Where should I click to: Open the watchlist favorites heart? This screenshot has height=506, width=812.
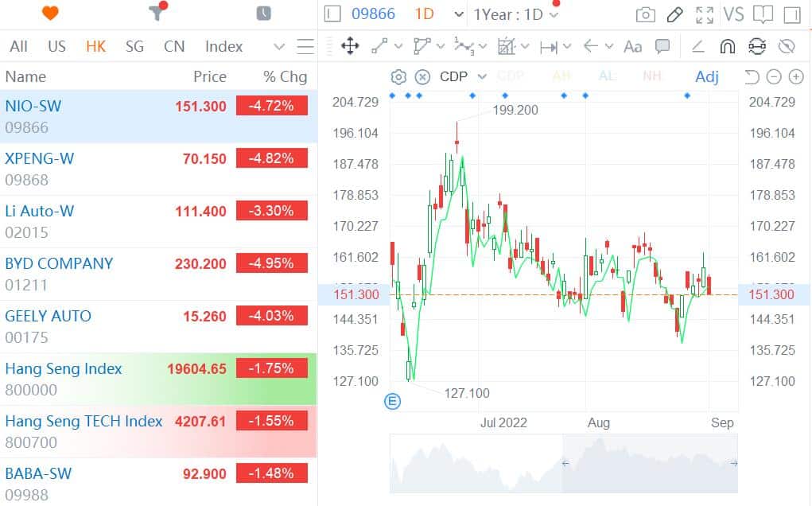click(50, 13)
